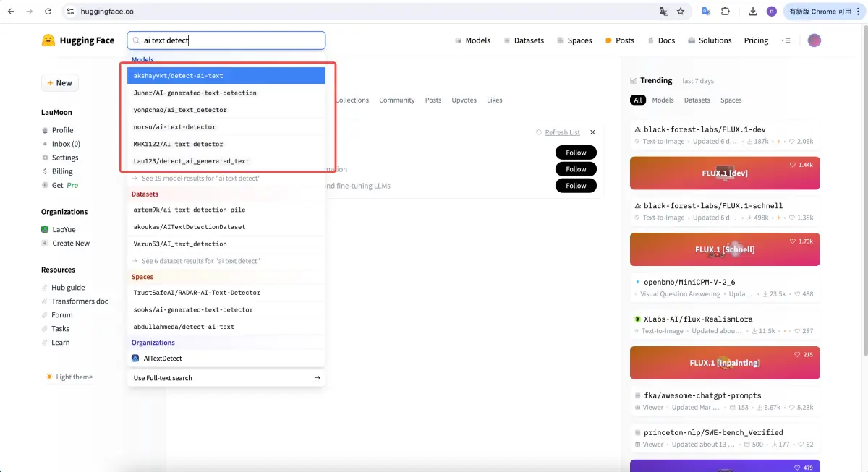This screenshot has width=868, height=472.
Task: Open akoukas/AITextDetectionDataset result
Action: click(226, 227)
